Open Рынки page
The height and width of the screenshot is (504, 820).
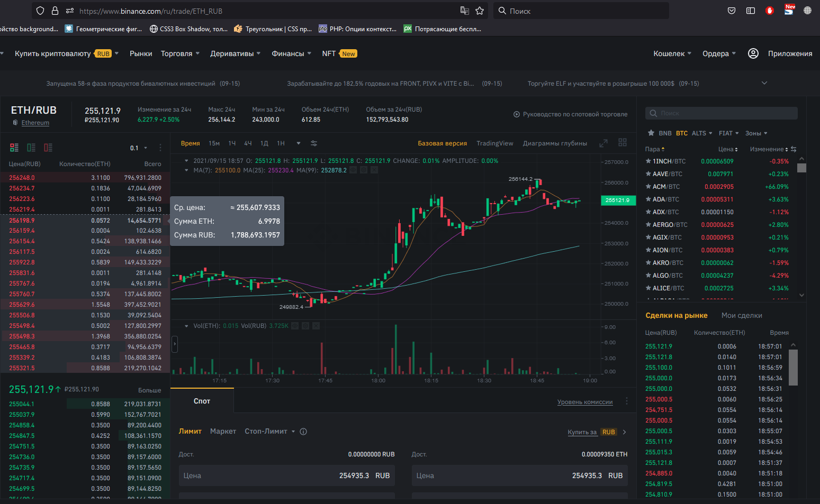pyautogui.click(x=141, y=53)
